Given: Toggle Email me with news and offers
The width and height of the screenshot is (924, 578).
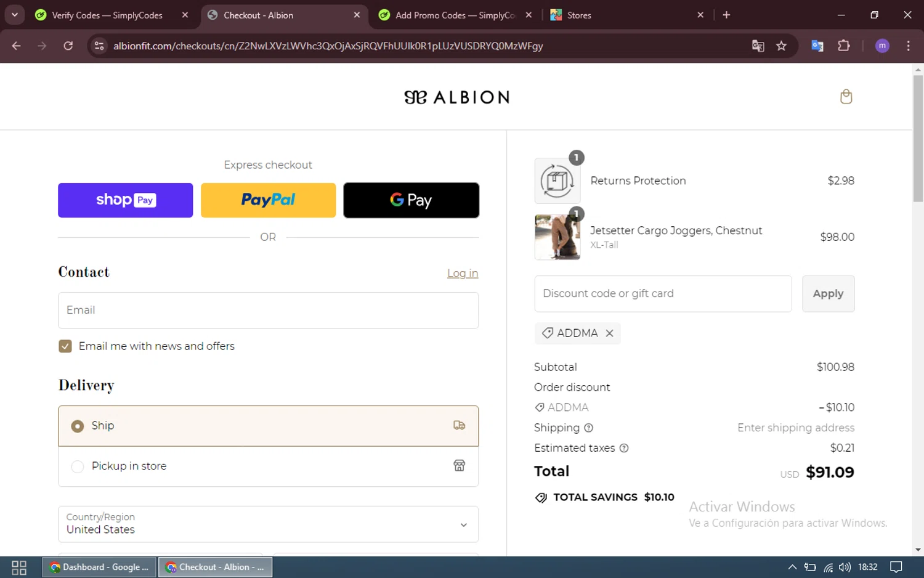Looking at the screenshot, I should point(65,346).
